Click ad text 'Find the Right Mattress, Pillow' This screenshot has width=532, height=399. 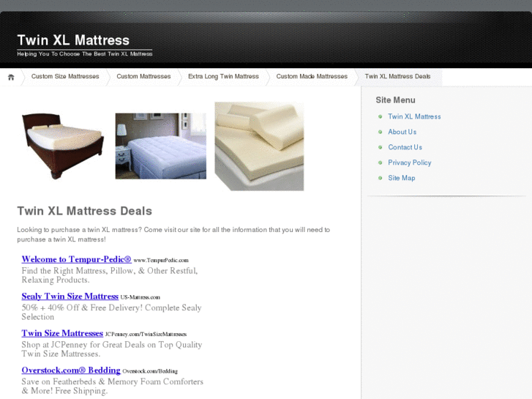110,275
